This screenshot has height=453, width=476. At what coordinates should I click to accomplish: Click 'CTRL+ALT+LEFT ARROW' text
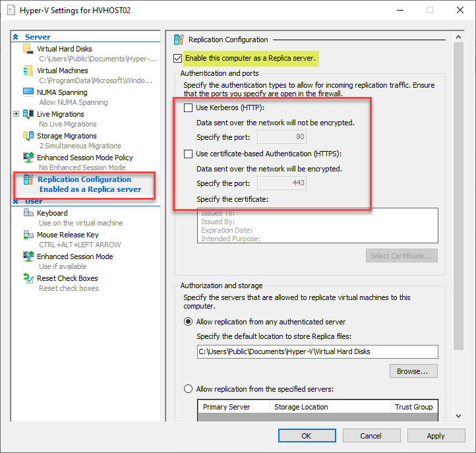tap(80, 245)
